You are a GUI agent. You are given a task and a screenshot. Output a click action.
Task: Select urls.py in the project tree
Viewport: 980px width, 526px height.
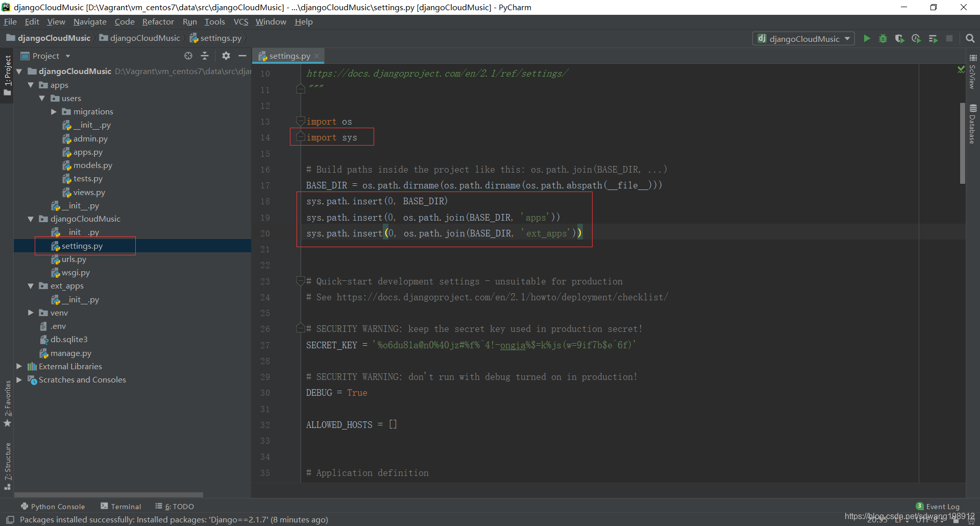74,259
